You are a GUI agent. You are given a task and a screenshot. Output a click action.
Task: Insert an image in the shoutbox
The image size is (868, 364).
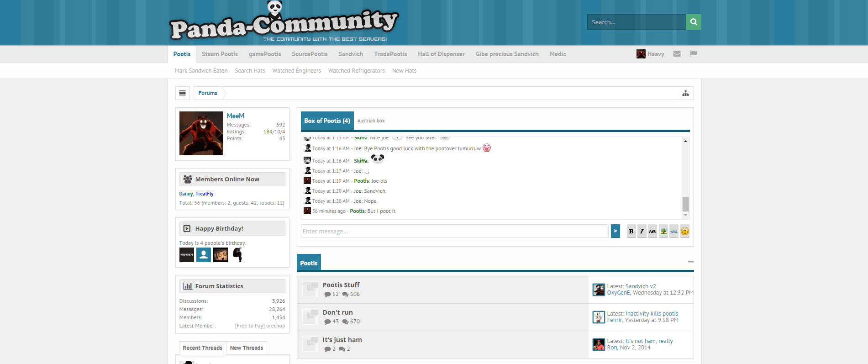tap(663, 232)
